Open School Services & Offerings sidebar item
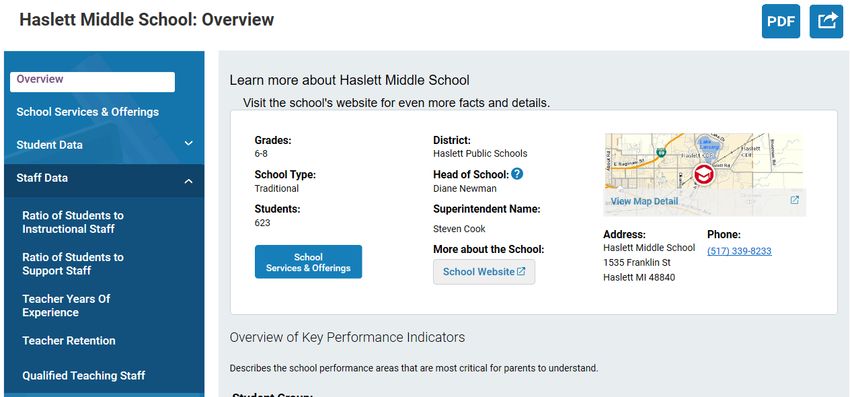Viewport: 850px width, 397px height. pyautogui.click(x=87, y=112)
